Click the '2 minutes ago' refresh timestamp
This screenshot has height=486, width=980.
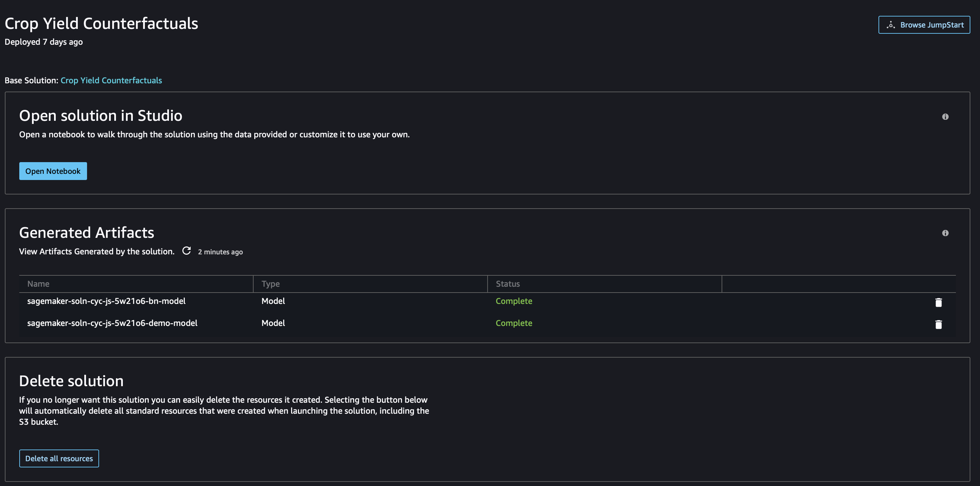click(220, 252)
